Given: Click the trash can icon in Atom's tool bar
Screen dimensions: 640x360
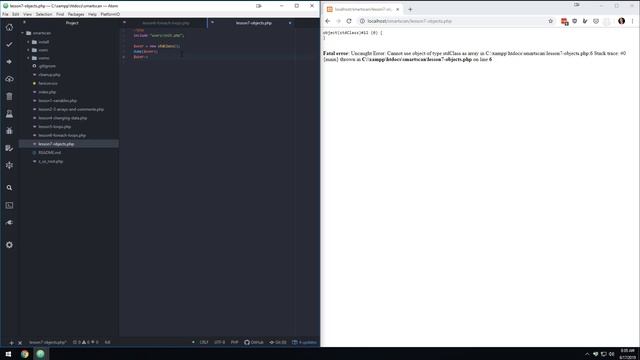Looking at the screenshot, I should pos(9,96).
